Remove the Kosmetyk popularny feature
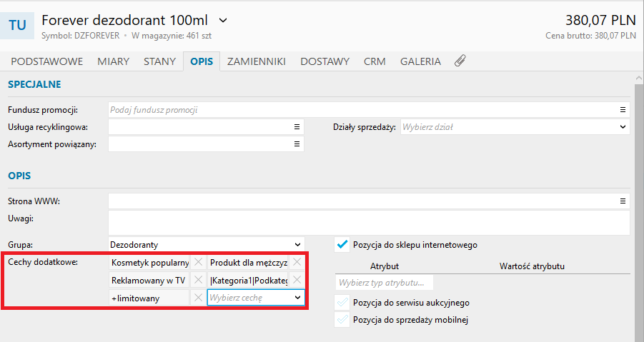644x342 pixels. (x=198, y=262)
